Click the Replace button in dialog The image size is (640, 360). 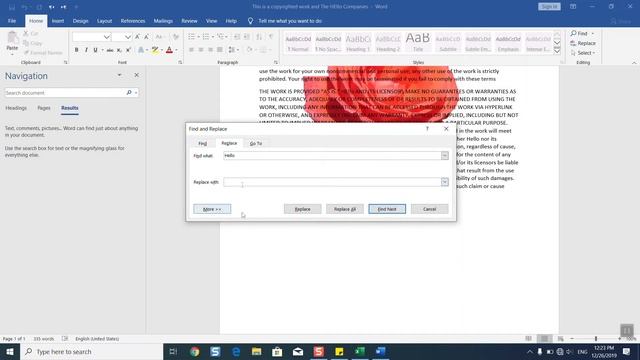click(302, 209)
